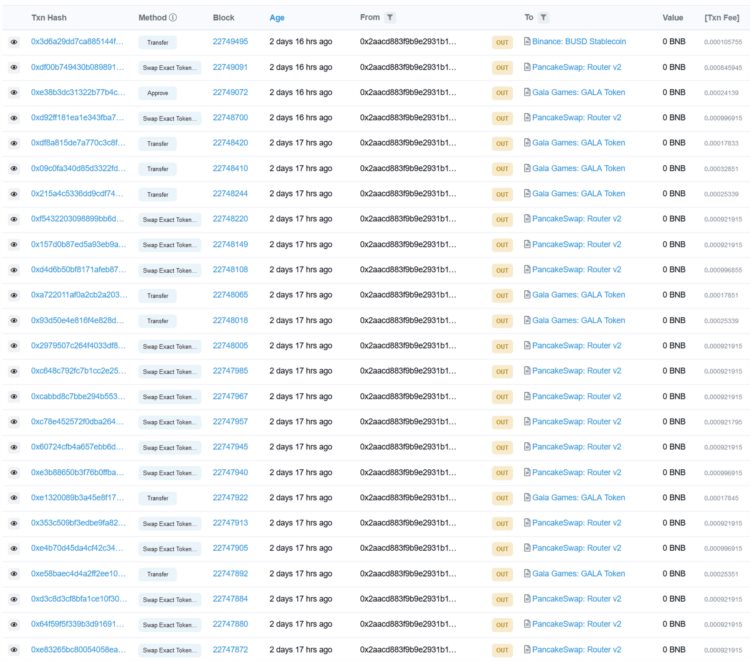
Task: Click the eye icon for block 22748108 row
Action: click(x=14, y=270)
